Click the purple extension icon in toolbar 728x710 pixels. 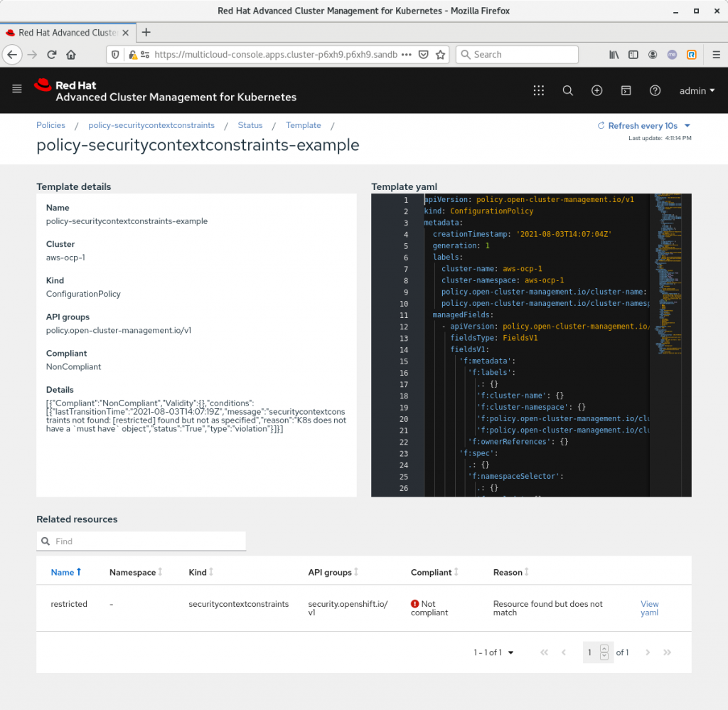(x=672, y=54)
